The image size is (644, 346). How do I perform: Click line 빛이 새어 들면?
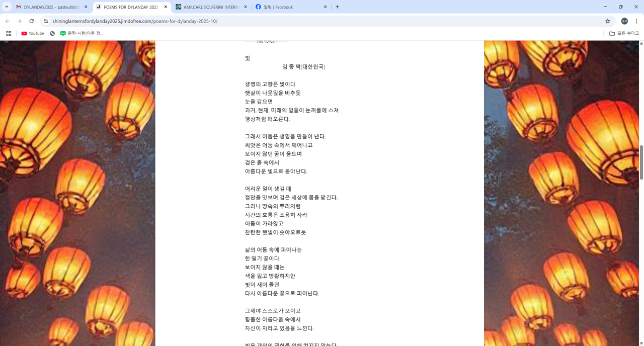pos(263,285)
